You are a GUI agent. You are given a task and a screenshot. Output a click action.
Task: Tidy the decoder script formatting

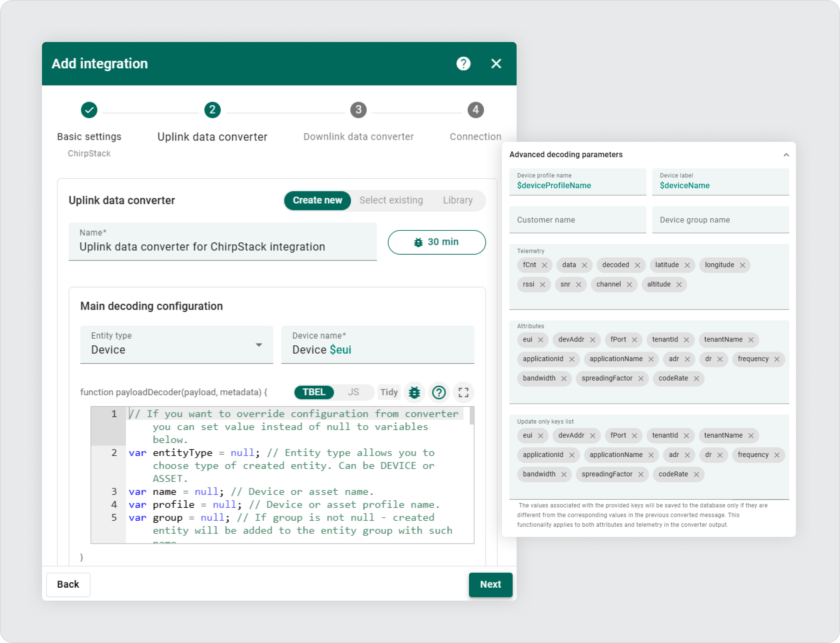(x=388, y=392)
